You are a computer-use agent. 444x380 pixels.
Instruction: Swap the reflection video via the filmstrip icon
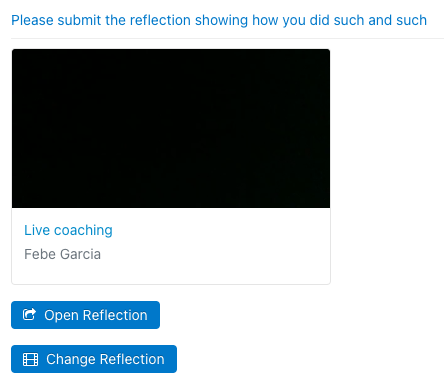point(30,359)
